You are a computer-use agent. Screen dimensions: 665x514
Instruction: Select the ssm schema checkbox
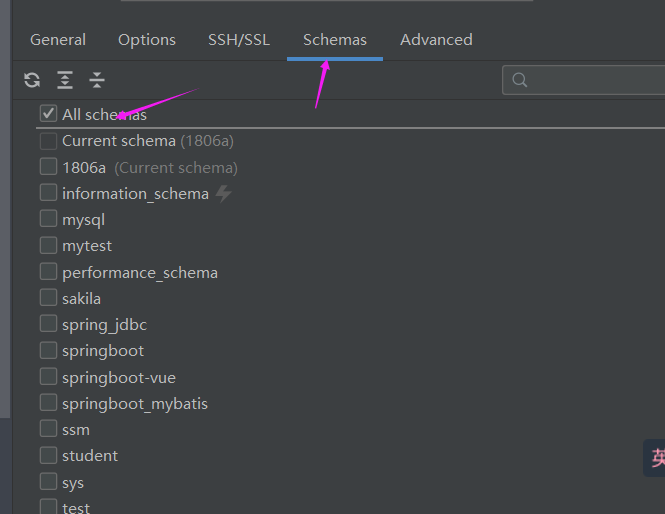(x=48, y=429)
